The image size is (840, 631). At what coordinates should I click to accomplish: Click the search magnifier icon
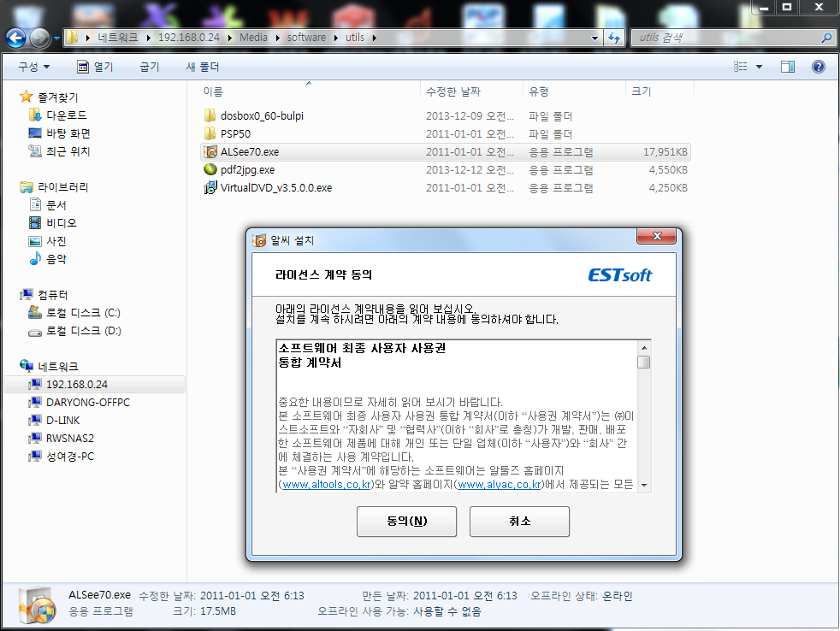click(826, 38)
